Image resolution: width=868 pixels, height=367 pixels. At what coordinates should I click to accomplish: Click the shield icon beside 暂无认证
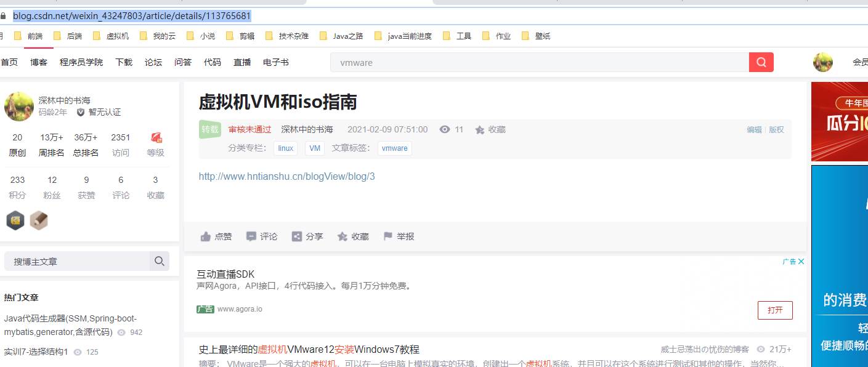click(81, 112)
